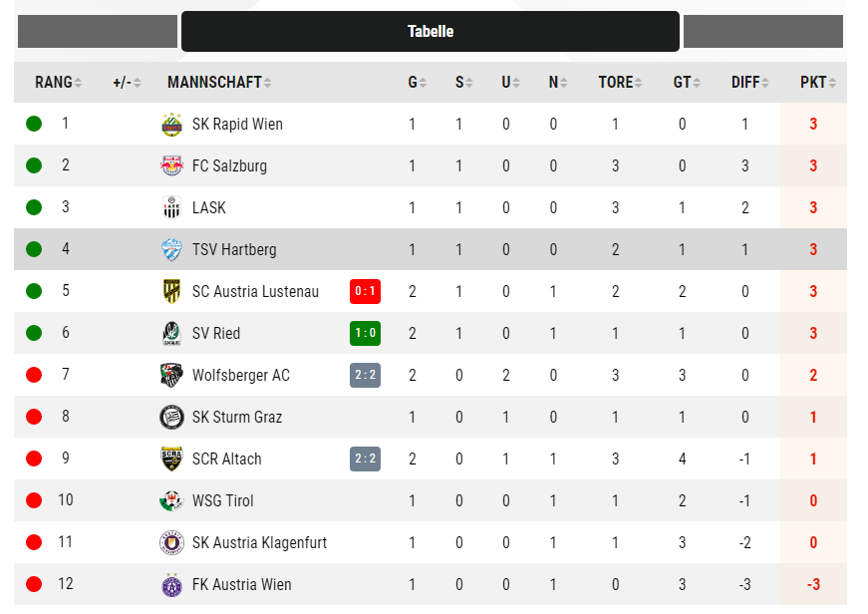Screen dimensions: 868x614
Task: Click the SK Rapid Wien club crest
Action: click(171, 124)
